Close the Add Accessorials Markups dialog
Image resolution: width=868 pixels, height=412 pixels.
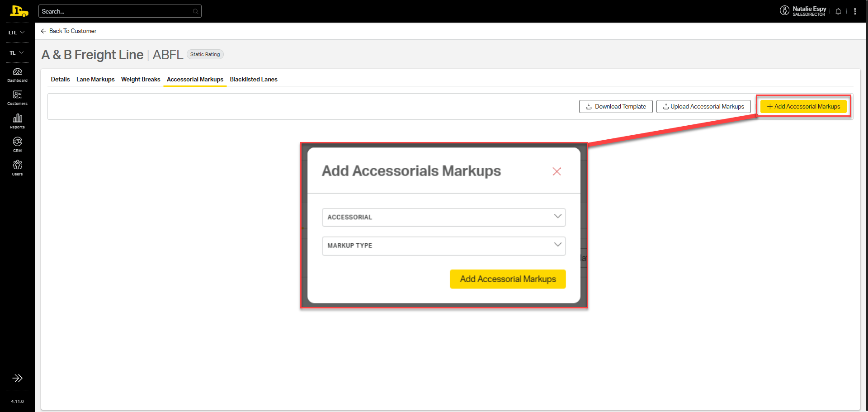click(557, 171)
